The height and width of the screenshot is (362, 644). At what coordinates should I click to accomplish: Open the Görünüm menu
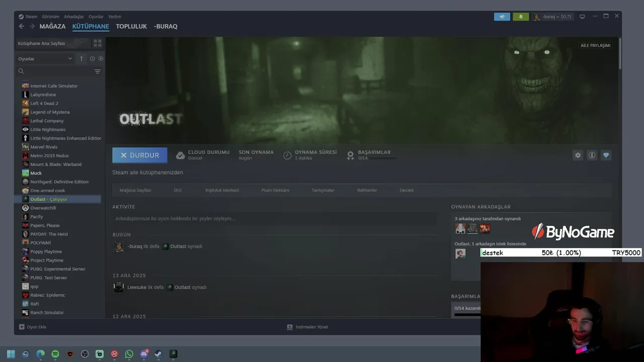[x=50, y=17]
